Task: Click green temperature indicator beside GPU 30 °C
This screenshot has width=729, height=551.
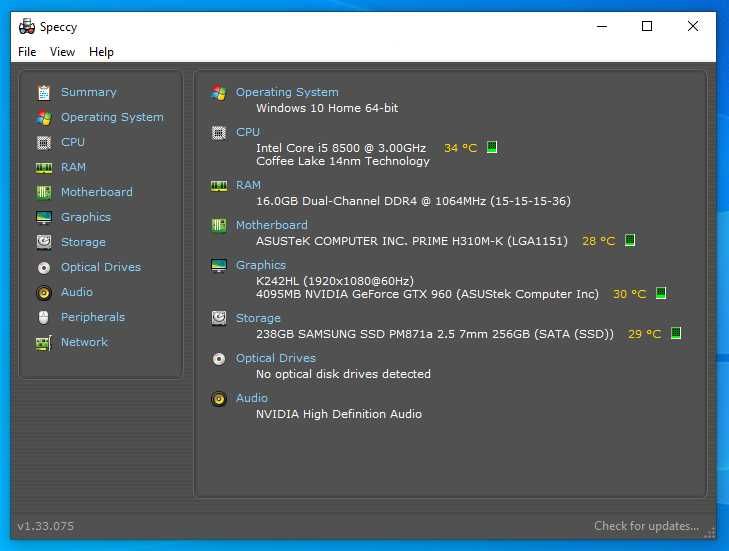Action: [x=661, y=293]
